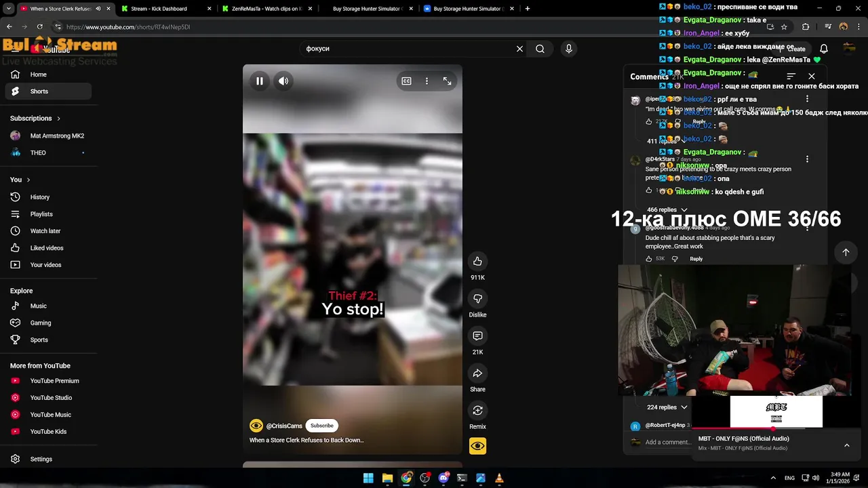868x488 pixels.
Task: Open a new browser tab
Action: coord(528,9)
